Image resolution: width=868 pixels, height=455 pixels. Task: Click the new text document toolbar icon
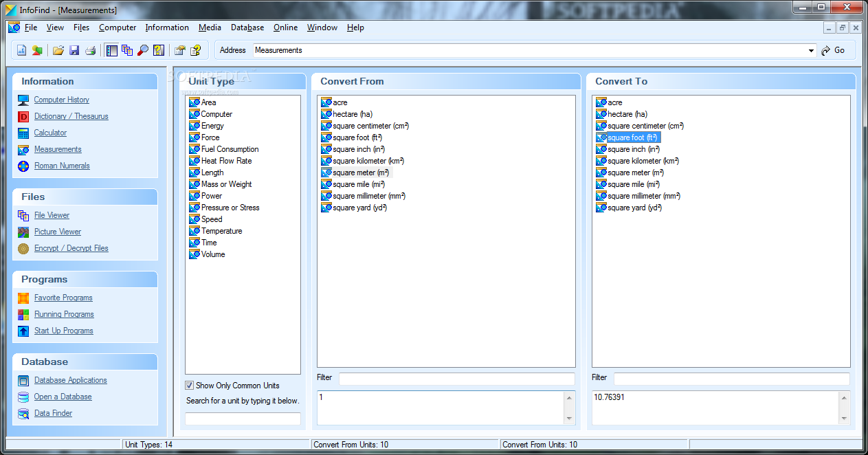pyautogui.click(x=21, y=50)
